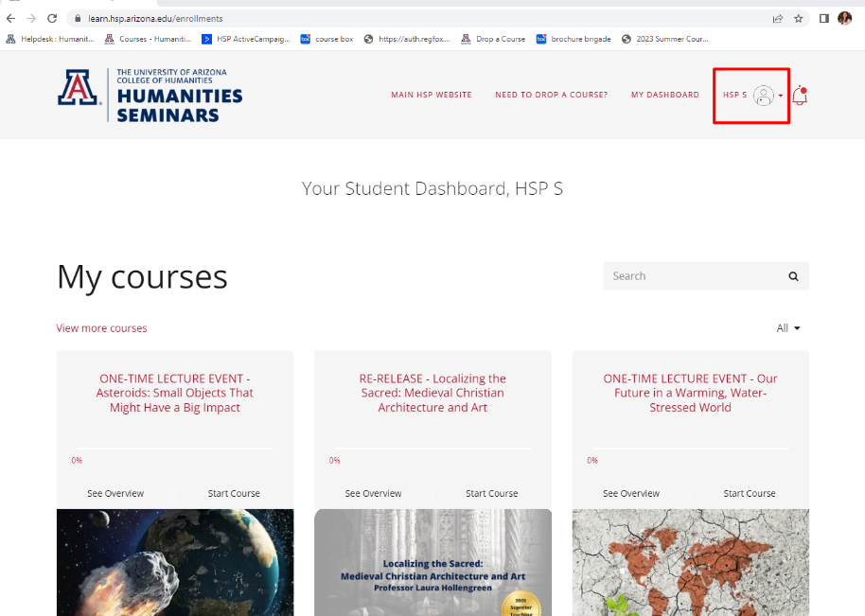Open the course box bookmark

click(327, 39)
